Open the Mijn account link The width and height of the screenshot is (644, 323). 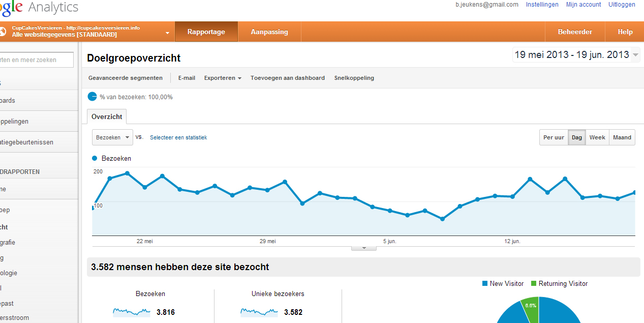coord(584,5)
